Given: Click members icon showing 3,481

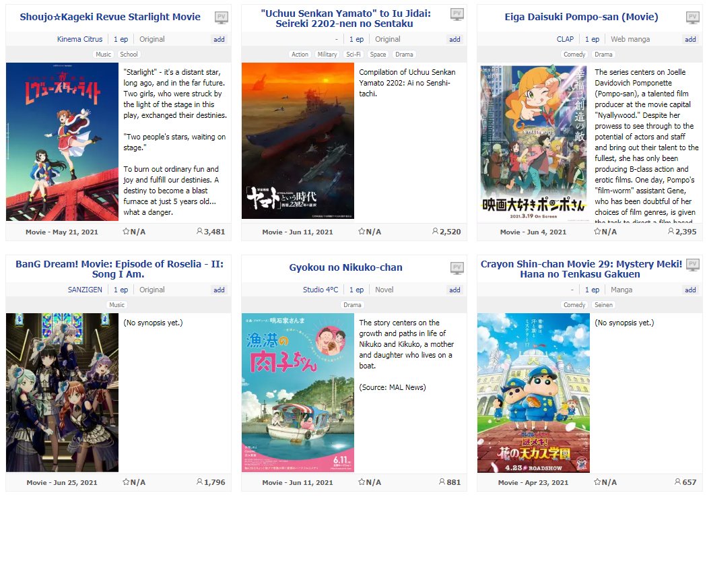Looking at the screenshot, I should point(199,231).
